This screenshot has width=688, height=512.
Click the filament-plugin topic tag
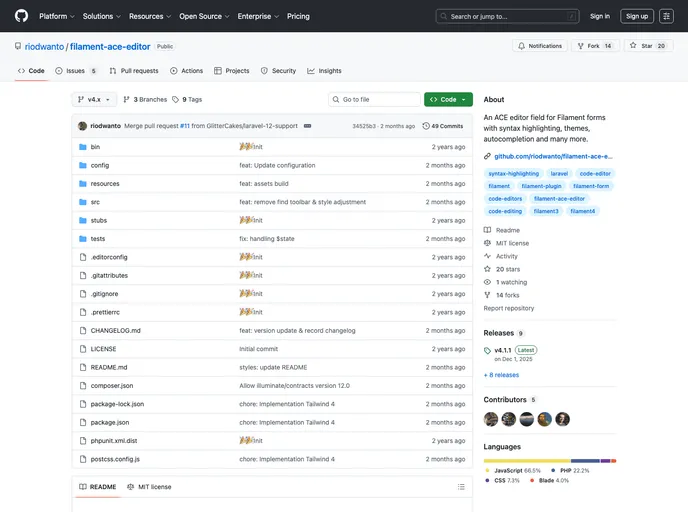541,186
